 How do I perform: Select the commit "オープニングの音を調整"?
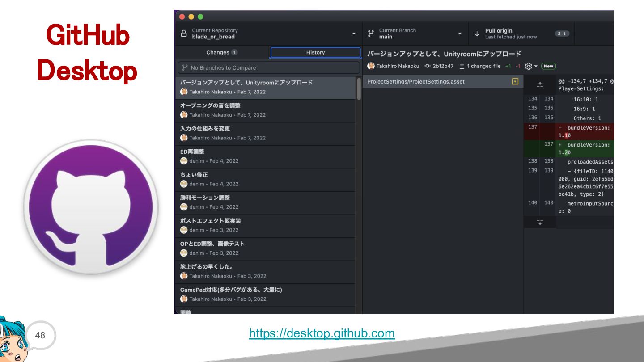266,110
